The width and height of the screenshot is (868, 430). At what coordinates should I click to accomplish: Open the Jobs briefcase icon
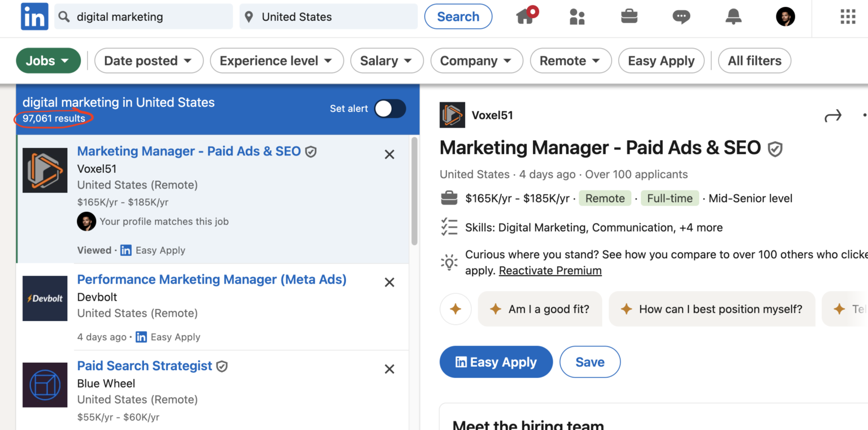[629, 16]
